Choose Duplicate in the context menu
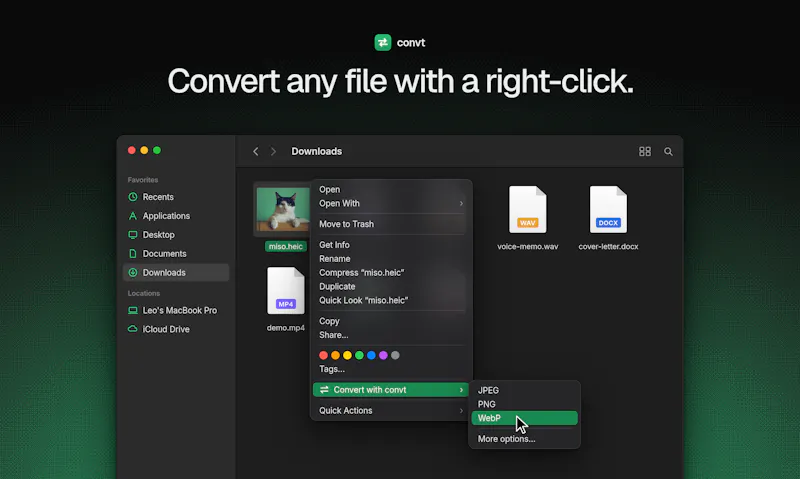Screen dimensions: 800x479 tap(337, 286)
